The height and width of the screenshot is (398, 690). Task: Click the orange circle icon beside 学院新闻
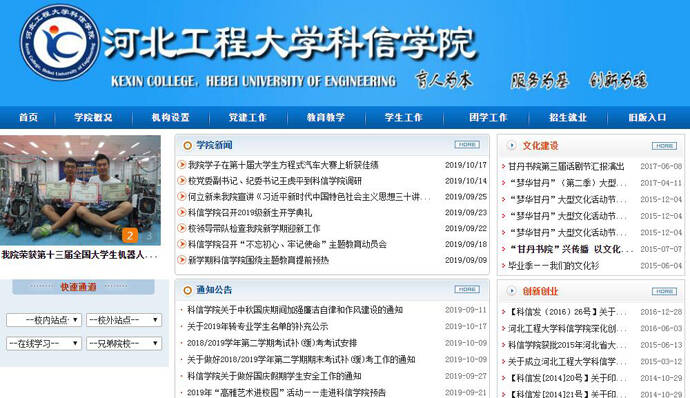(187, 145)
